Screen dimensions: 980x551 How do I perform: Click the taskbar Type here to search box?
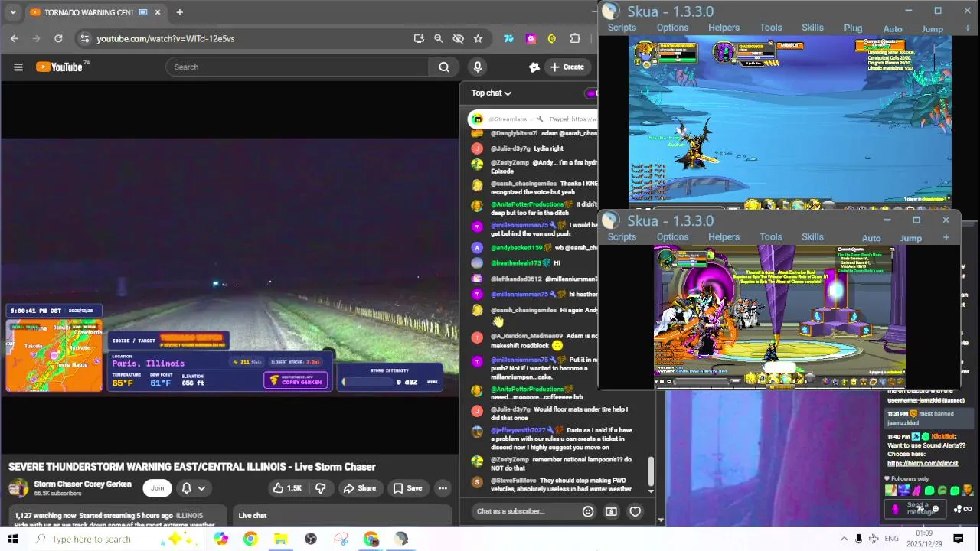coord(119,539)
